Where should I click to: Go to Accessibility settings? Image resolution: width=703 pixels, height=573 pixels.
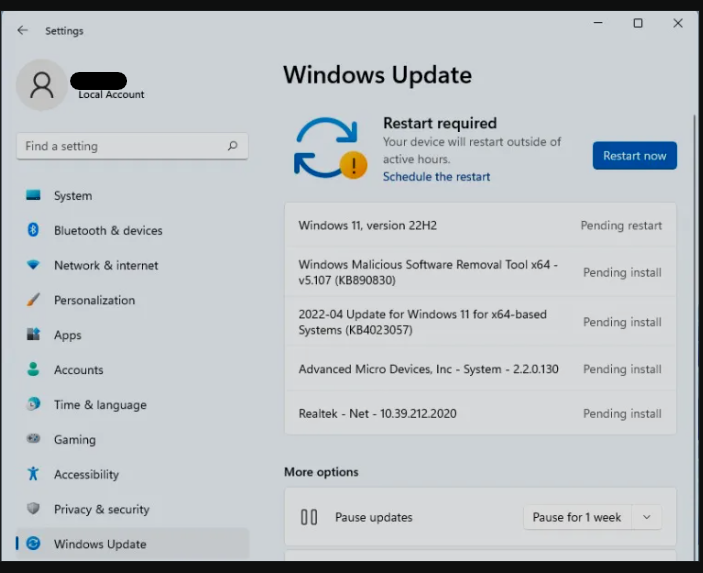click(x=132, y=474)
